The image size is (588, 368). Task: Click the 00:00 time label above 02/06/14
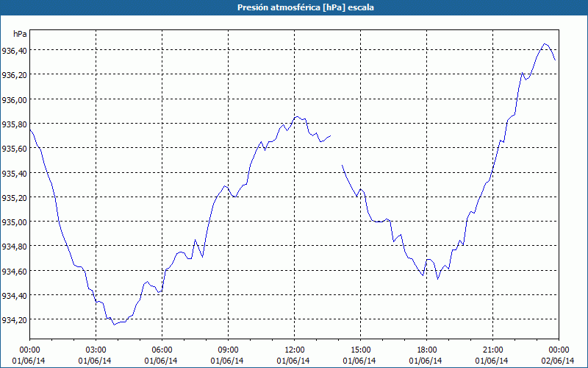point(559,350)
